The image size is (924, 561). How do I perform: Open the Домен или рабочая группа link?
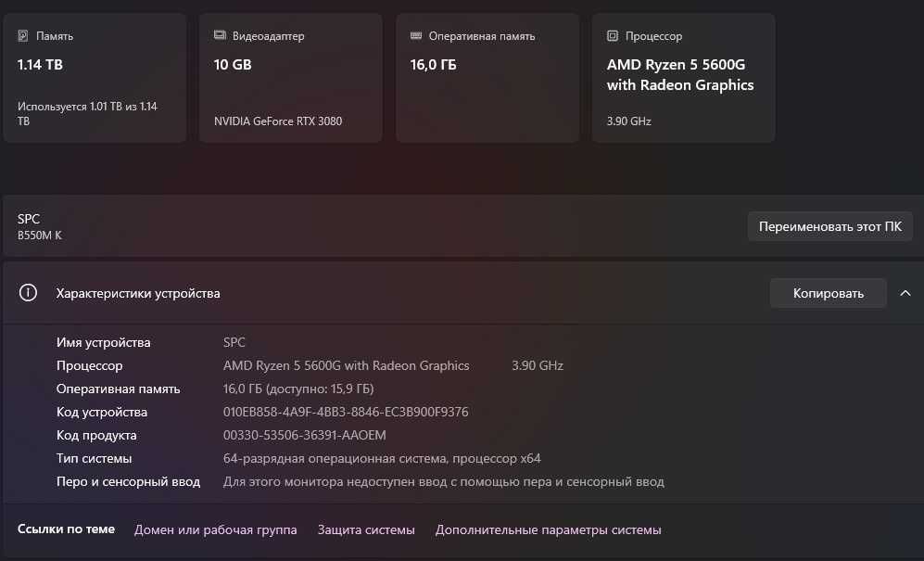(x=216, y=529)
